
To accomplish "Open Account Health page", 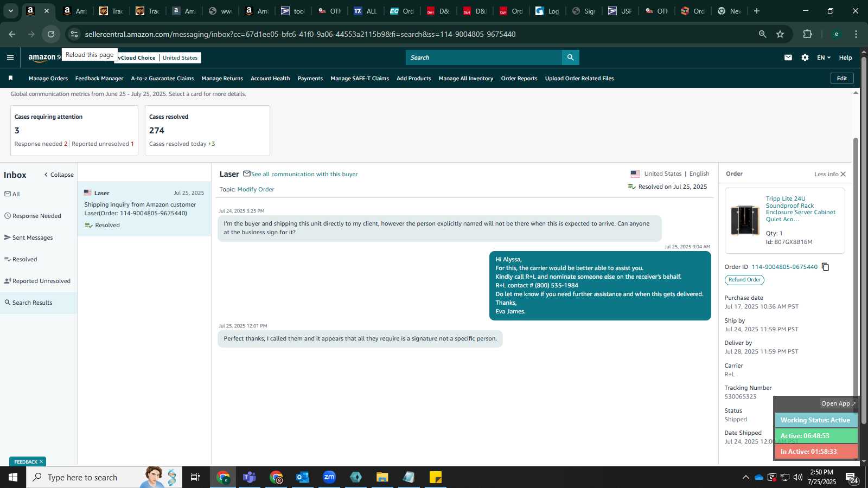I will point(270,79).
